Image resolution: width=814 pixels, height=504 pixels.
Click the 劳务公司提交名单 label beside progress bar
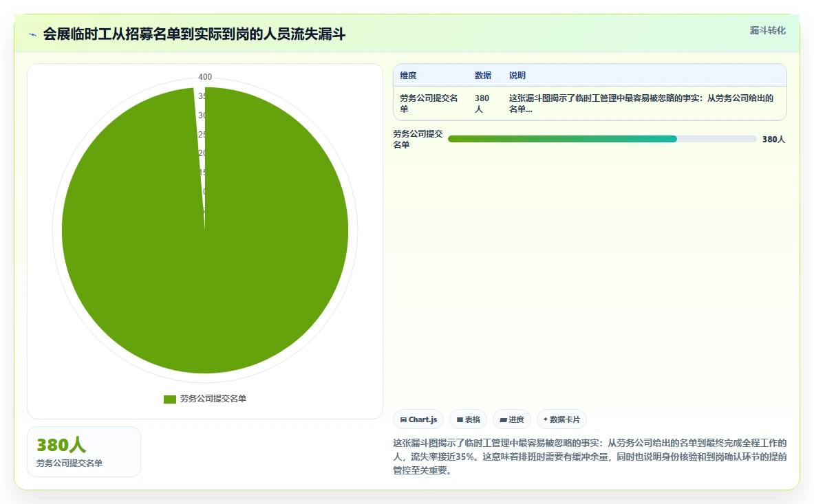[418, 139]
